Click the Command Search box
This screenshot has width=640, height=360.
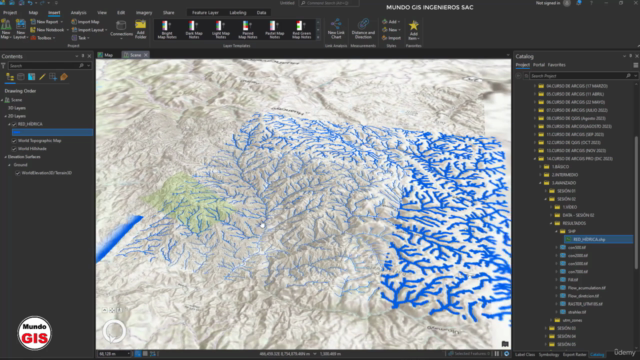coord(329,3)
